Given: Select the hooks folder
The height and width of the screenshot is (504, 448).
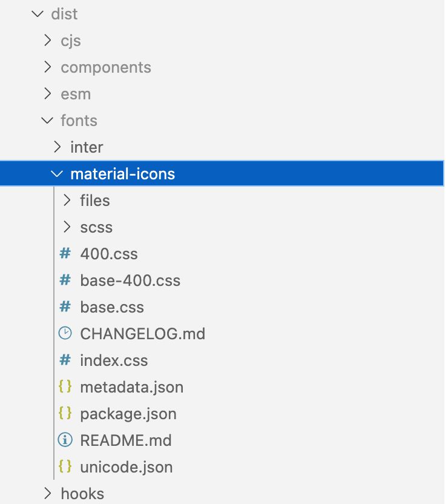Looking at the screenshot, I should click(82, 493).
